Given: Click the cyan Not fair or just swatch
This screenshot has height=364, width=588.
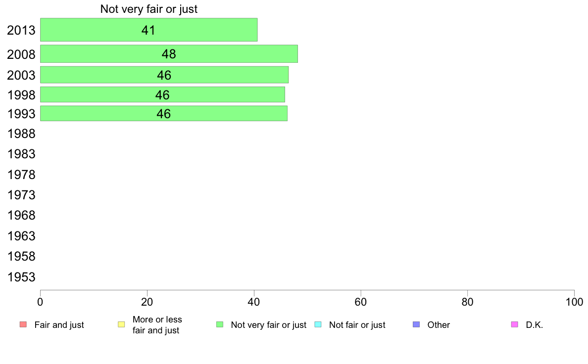Looking at the screenshot, I should coord(318,324).
